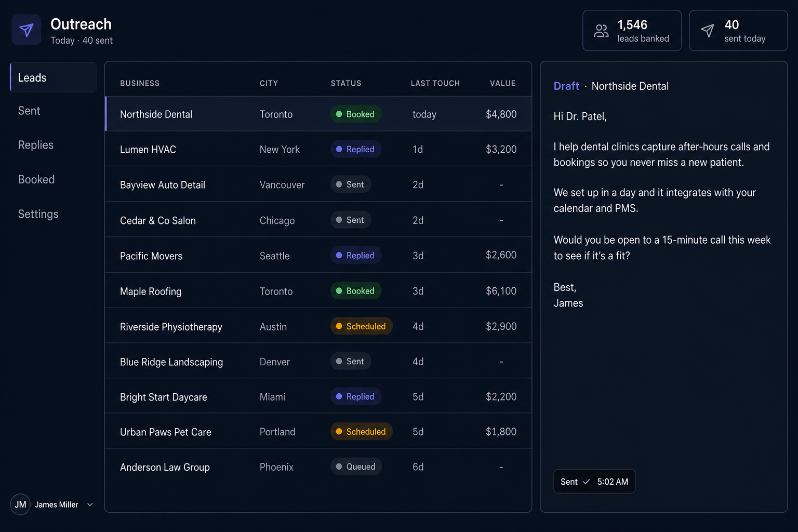Click the Queued badge for Anderson Law Group
This screenshot has width=798, height=532.
tap(356, 467)
